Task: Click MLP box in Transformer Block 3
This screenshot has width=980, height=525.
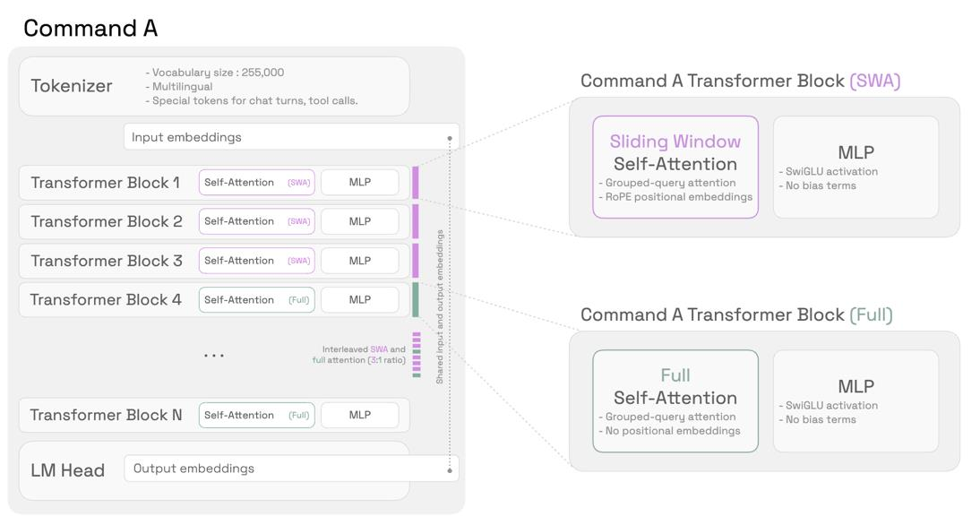Action: tap(359, 261)
